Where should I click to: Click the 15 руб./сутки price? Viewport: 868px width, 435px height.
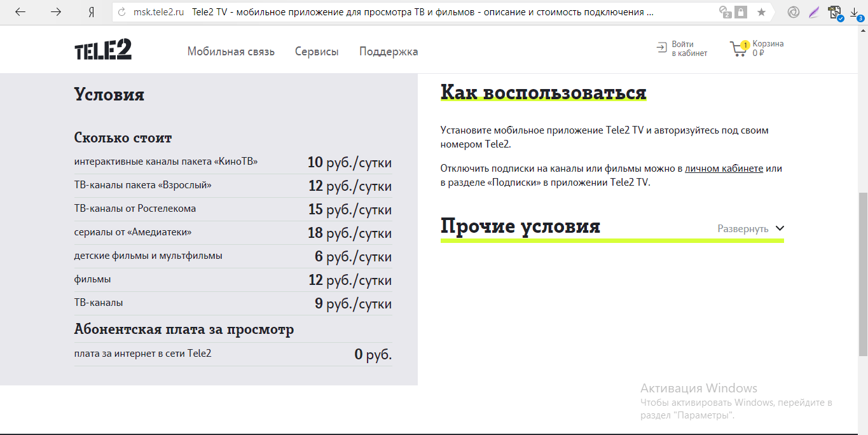(350, 210)
